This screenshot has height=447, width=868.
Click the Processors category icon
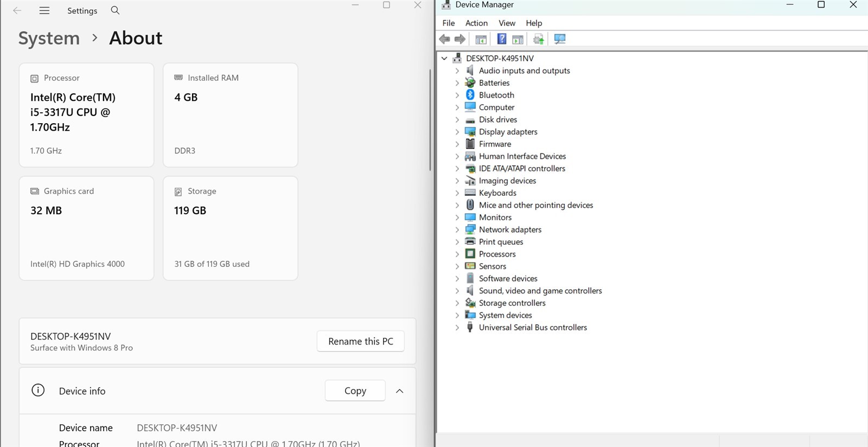pyautogui.click(x=470, y=254)
